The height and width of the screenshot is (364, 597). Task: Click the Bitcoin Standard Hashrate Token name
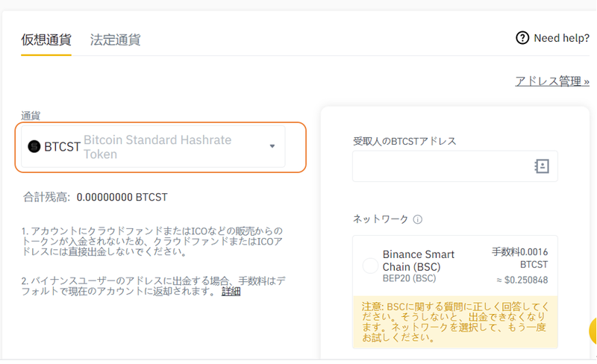[157, 147]
